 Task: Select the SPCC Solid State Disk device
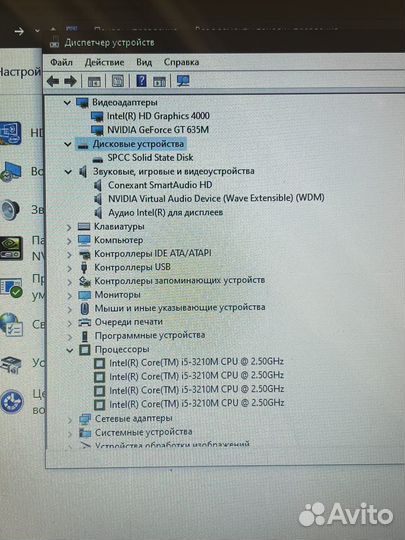click(x=150, y=158)
